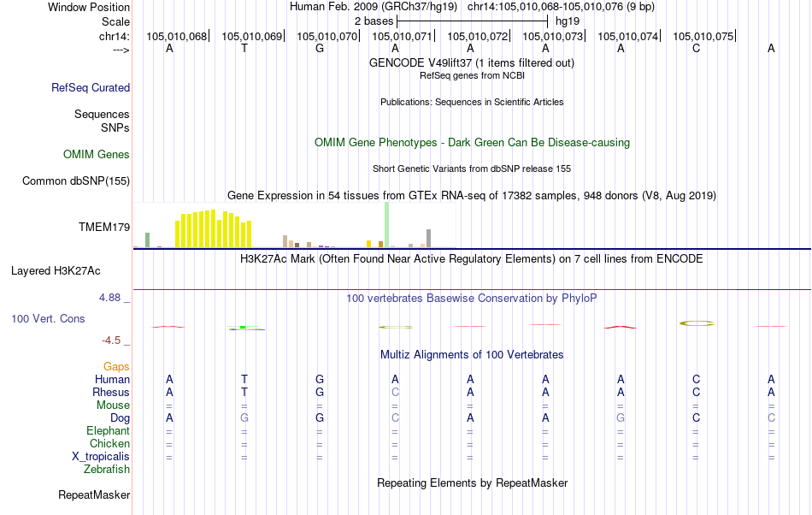Viewport: 812px width, 515px height.
Task: Click the ---> sequence direction arrow label
Action: (x=121, y=50)
